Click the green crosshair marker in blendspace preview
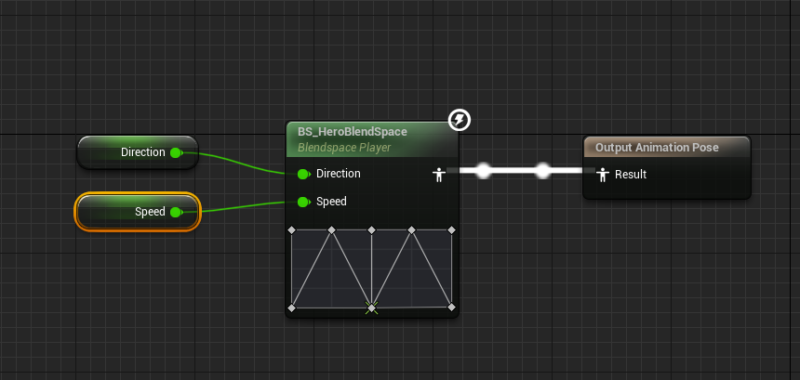Image resolution: width=800 pixels, height=380 pixels. point(371,308)
